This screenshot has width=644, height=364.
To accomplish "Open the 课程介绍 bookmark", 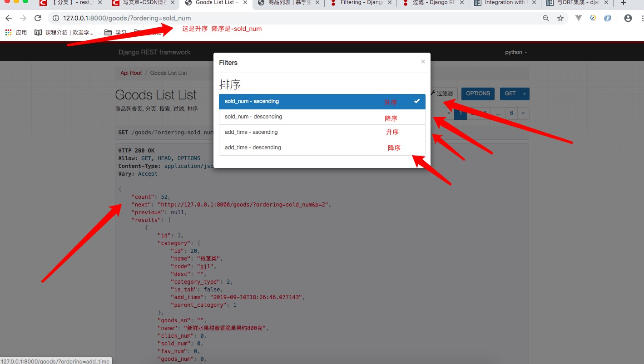I will (x=64, y=33).
